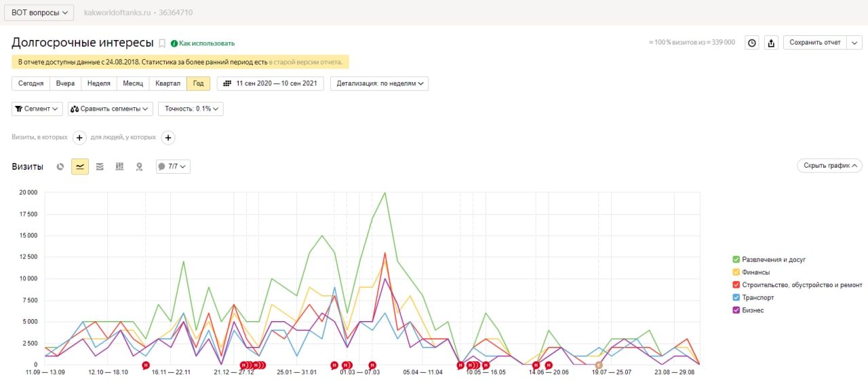Click the export icon in the top right
The image size is (868, 389).
(x=771, y=43)
